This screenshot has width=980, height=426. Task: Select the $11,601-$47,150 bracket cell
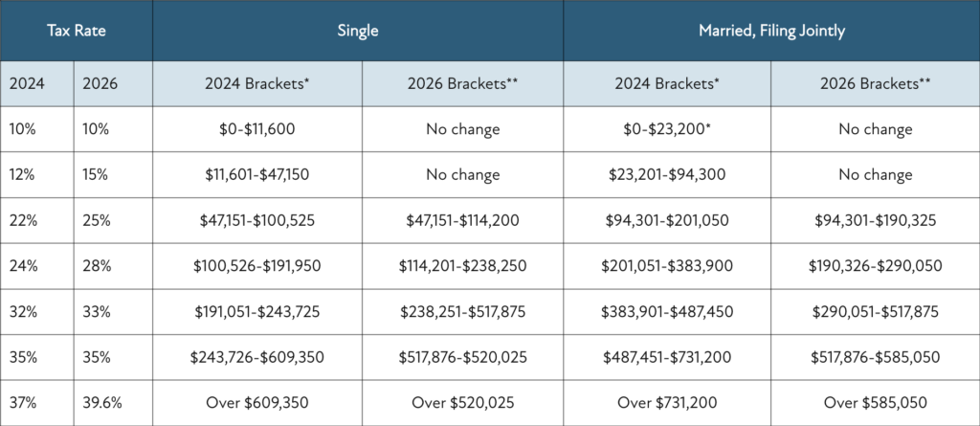click(x=257, y=175)
